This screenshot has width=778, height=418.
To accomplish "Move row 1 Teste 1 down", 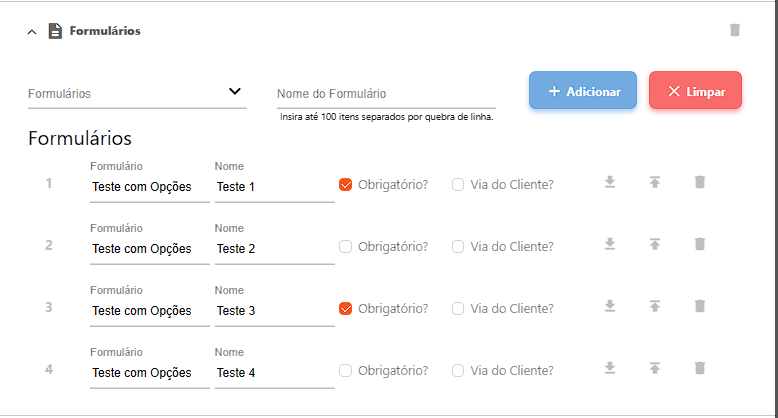I will pos(610,183).
